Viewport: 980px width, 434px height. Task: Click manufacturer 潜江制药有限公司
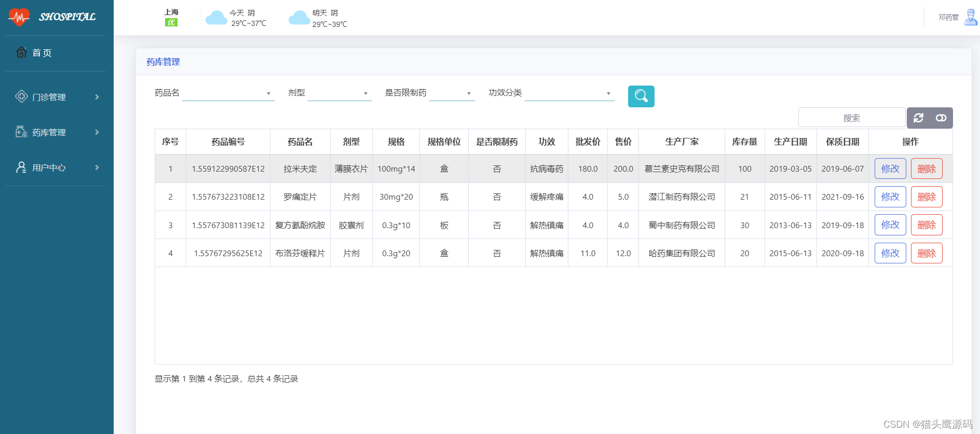682,197
